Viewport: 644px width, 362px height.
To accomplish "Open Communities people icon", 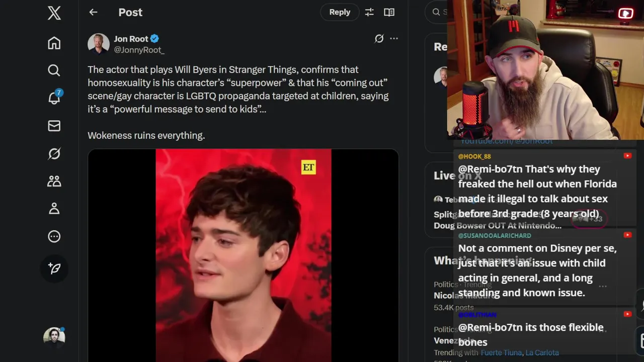I will 54,181.
